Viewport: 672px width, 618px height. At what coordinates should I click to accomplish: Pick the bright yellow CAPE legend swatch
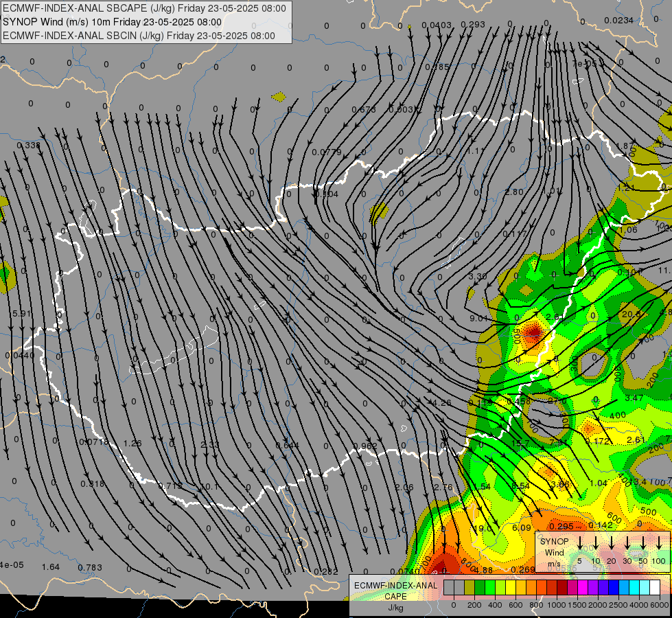(511, 588)
